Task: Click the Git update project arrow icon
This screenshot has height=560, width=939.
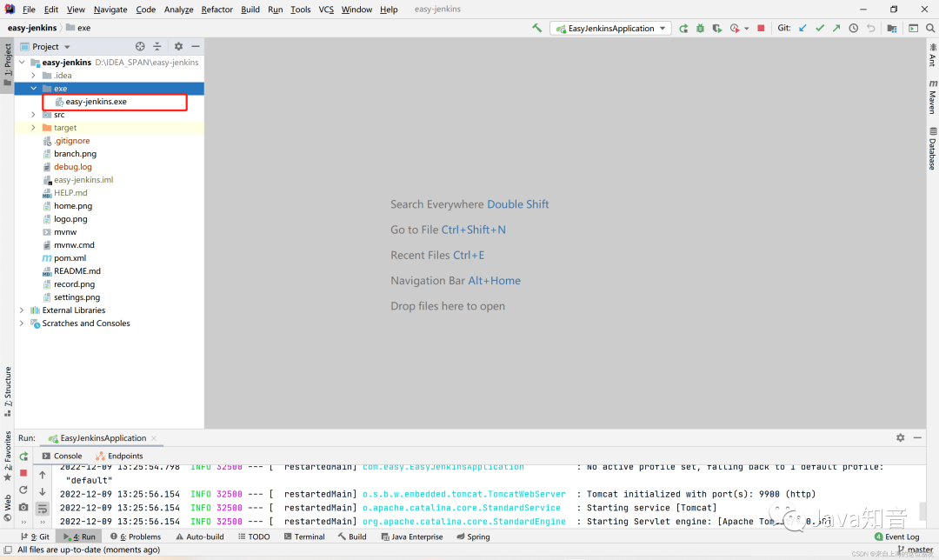Action: (803, 28)
